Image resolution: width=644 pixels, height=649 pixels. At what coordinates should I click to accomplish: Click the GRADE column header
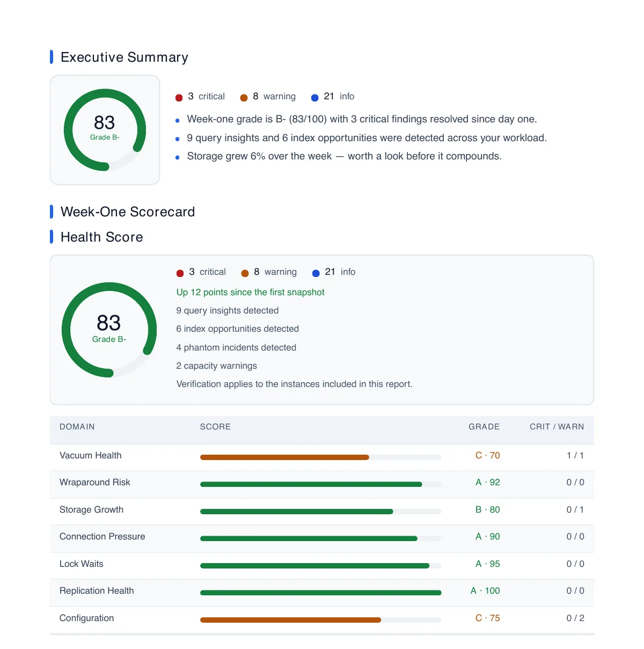484,427
